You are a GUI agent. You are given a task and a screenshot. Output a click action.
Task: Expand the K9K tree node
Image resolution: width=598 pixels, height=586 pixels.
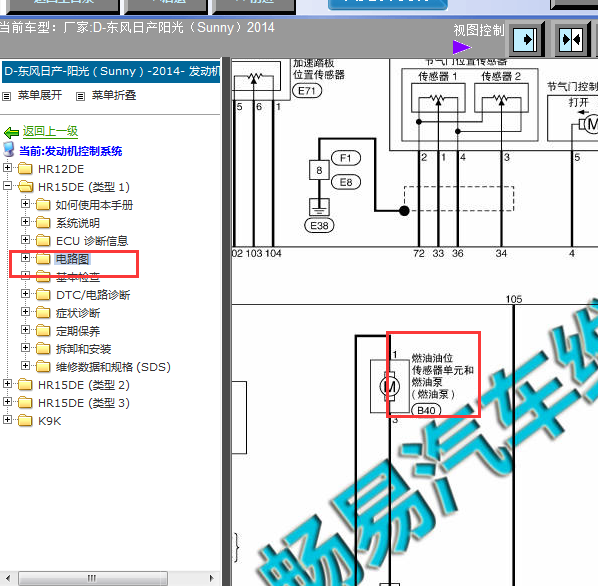tap(7, 420)
